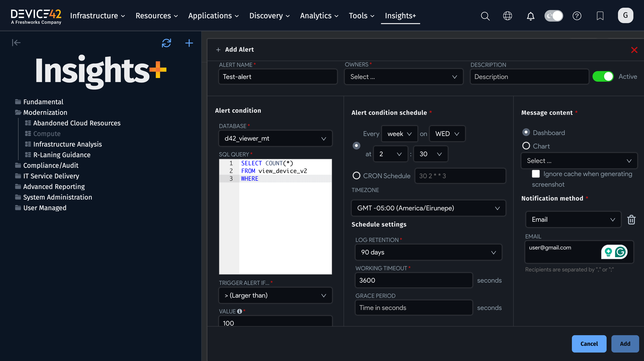Delete the Email notification method

(632, 220)
